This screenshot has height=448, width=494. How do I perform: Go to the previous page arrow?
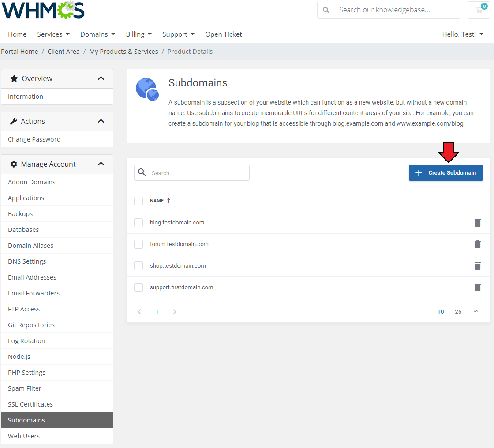tap(139, 312)
